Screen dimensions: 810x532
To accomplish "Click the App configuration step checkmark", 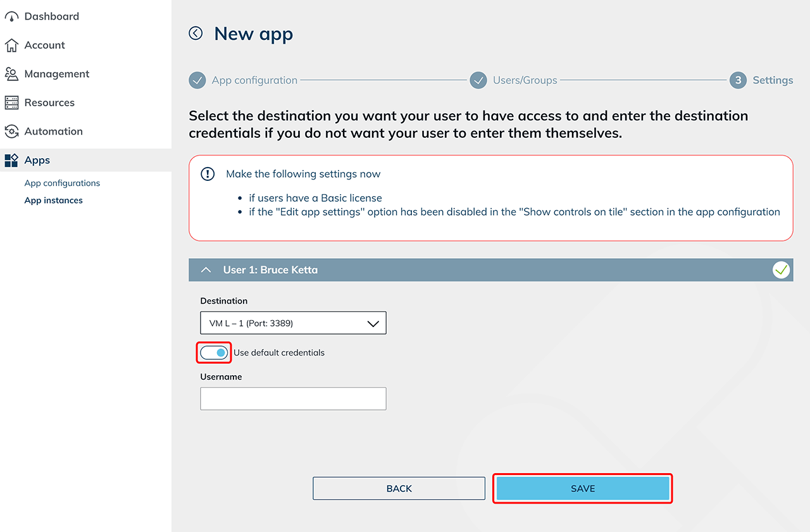I will click(197, 80).
